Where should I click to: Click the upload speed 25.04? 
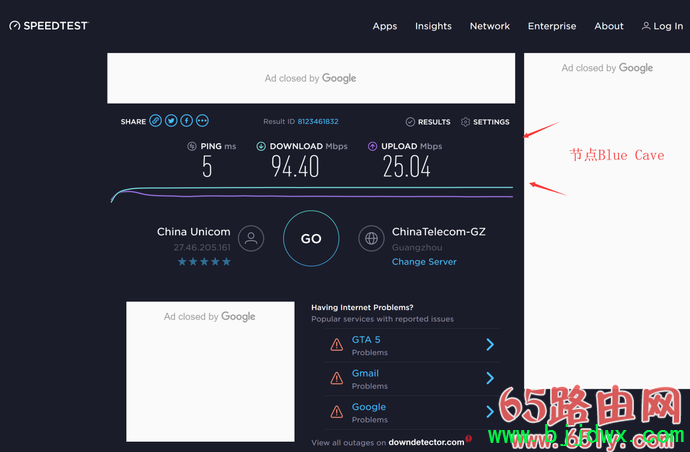pyautogui.click(x=407, y=167)
